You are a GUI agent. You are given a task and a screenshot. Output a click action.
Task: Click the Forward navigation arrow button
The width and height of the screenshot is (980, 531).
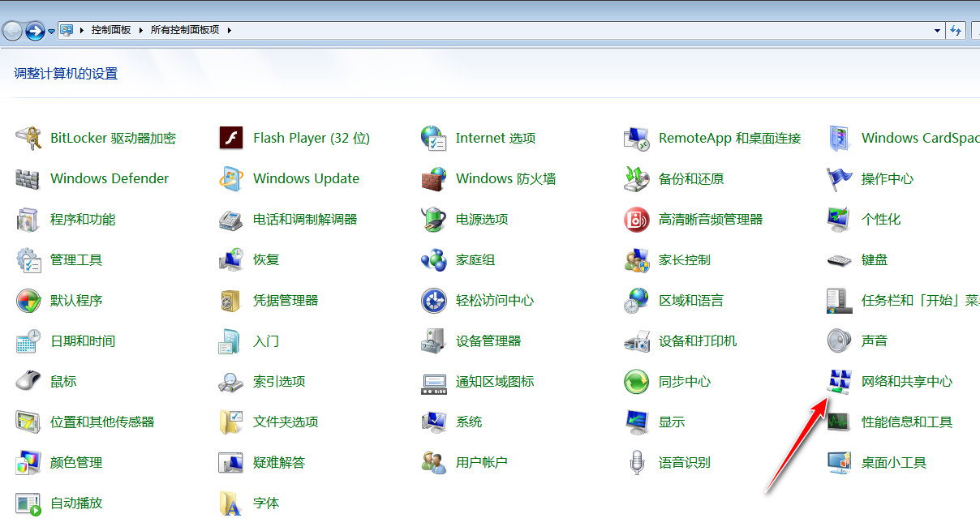35,31
